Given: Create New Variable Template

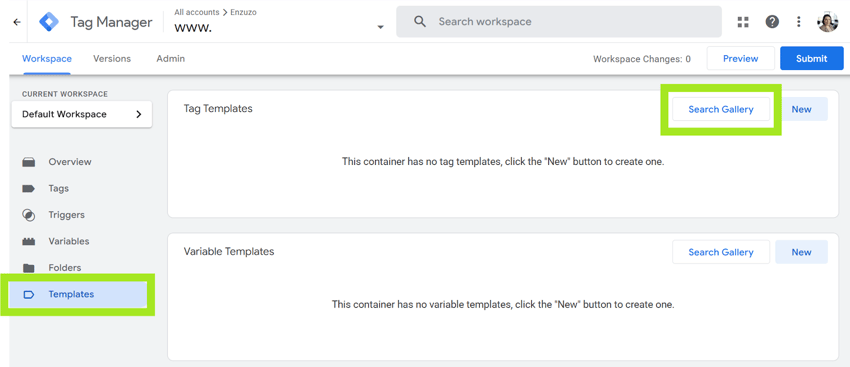Looking at the screenshot, I should click(x=801, y=252).
